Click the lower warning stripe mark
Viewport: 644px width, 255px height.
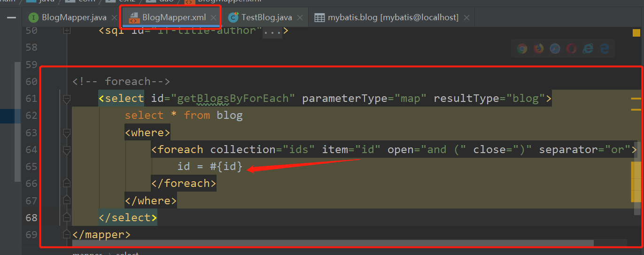636,109
